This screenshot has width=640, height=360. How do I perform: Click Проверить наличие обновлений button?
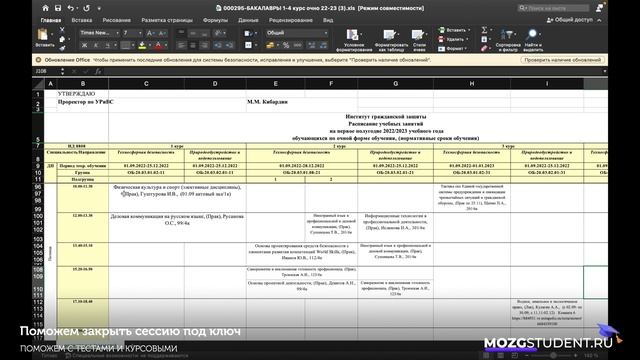(562, 60)
